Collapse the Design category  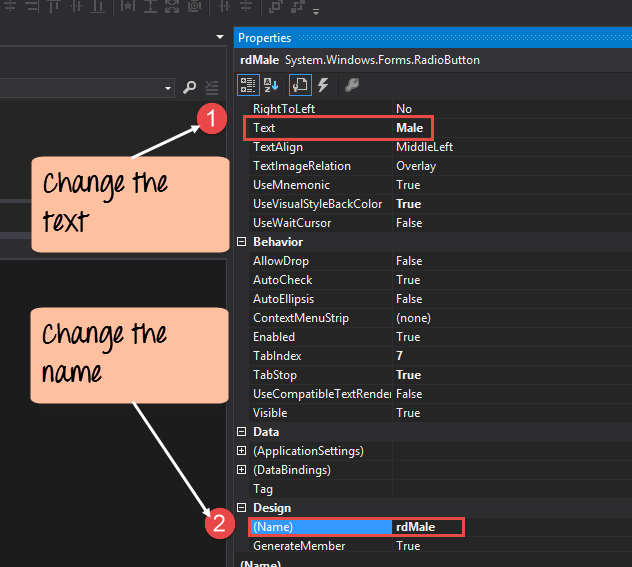tap(241, 508)
